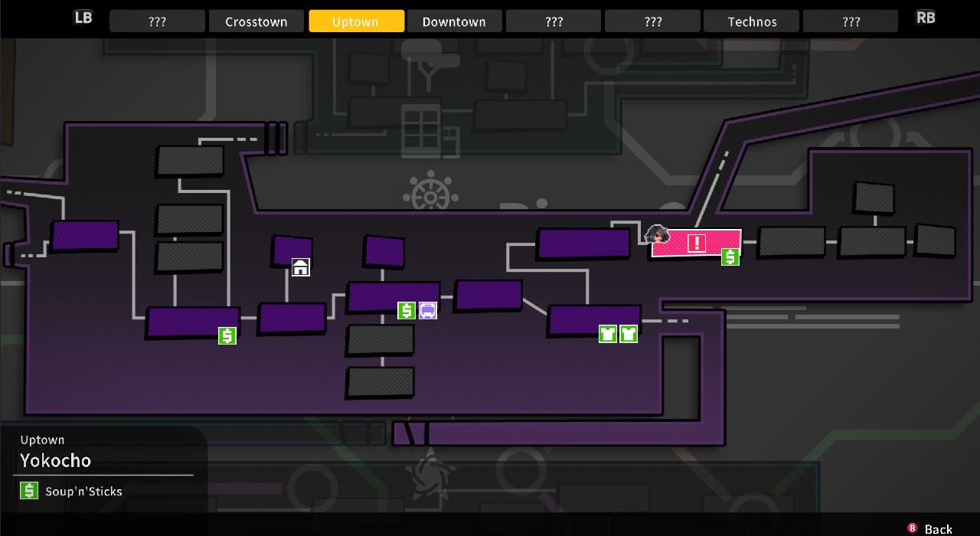This screenshot has height=536, width=980.
Task: Click the green dollar icon beside Soup'n'Sticks
Action: [29, 491]
